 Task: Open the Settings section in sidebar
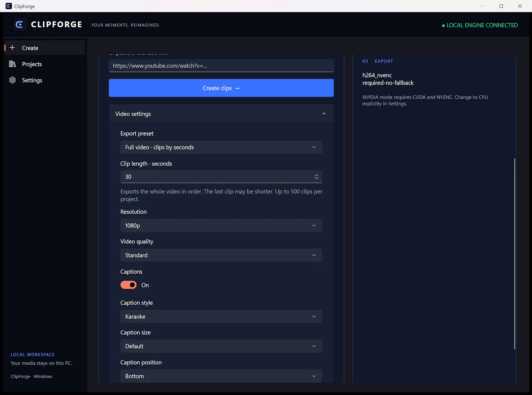tap(45, 80)
